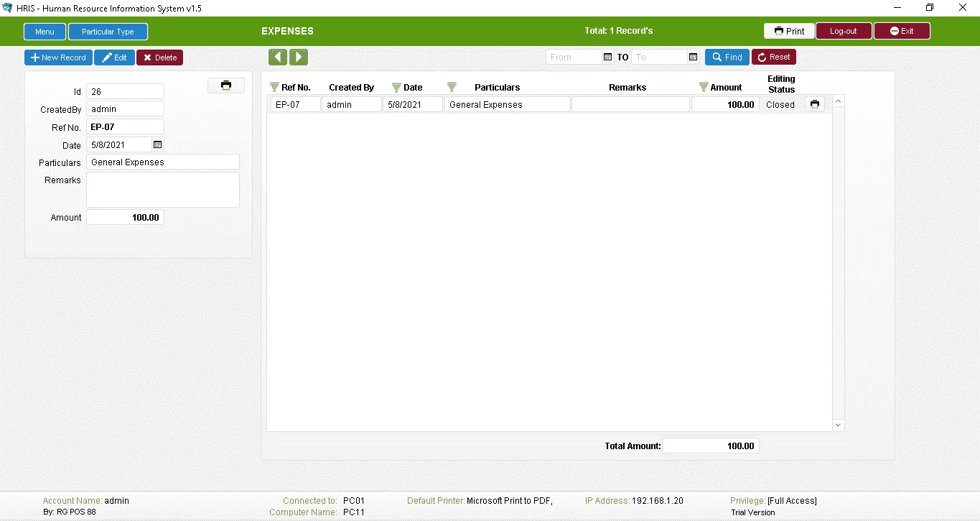Open the From date calendar picker
The width and height of the screenshot is (980, 521).
pos(607,57)
